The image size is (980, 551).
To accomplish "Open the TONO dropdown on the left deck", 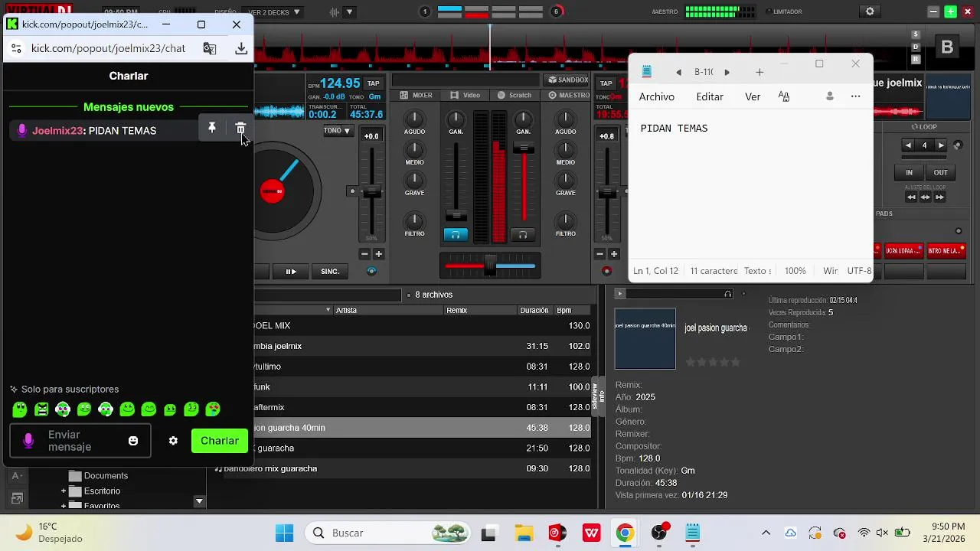I will [x=337, y=131].
